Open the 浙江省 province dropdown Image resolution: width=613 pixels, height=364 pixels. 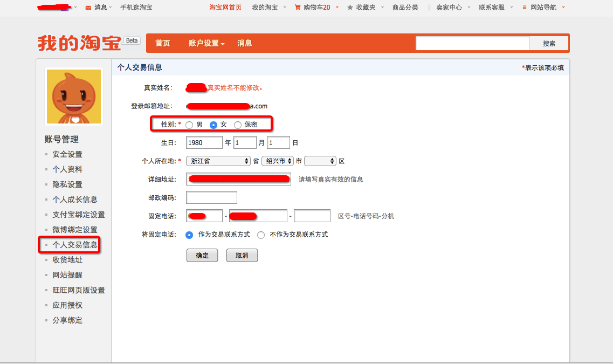(218, 161)
